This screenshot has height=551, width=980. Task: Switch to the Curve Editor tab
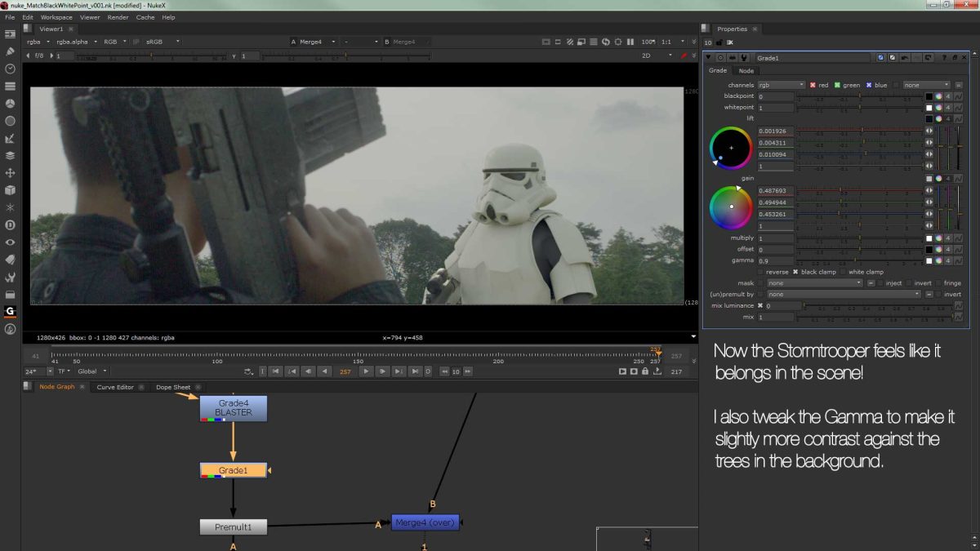coord(115,387)
